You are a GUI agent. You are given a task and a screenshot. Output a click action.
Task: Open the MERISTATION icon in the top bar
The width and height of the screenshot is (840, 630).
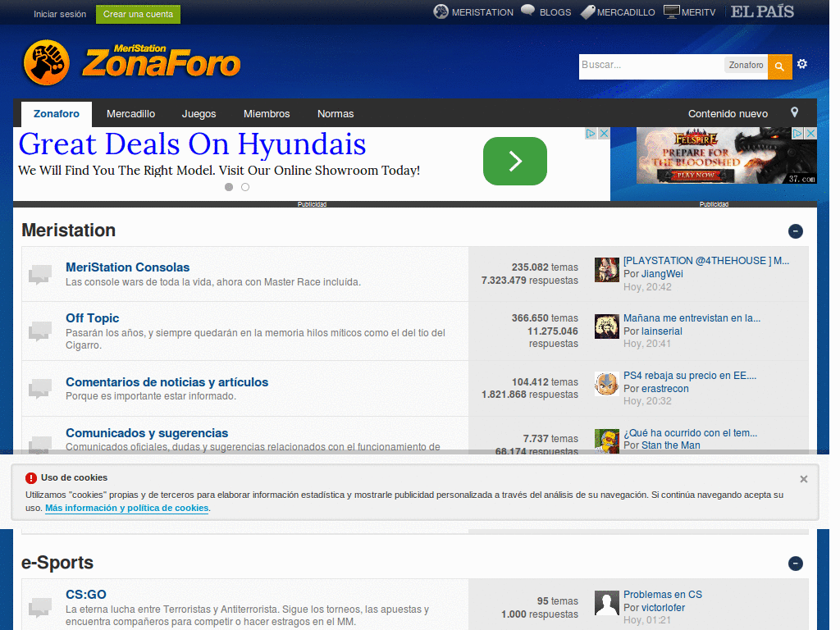pyautogui.click(x=441, y=11)
